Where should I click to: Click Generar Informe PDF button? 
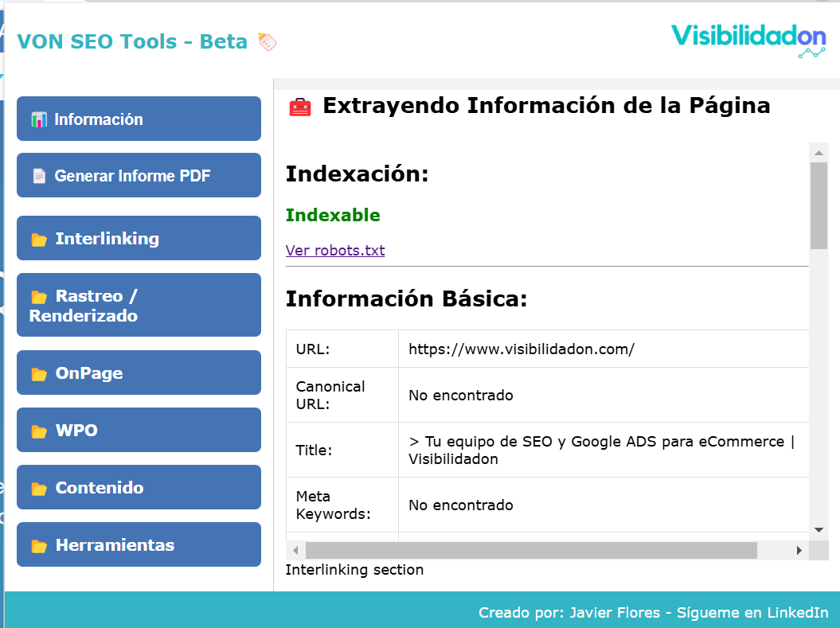pyautogui.click(x=139, y=175)
